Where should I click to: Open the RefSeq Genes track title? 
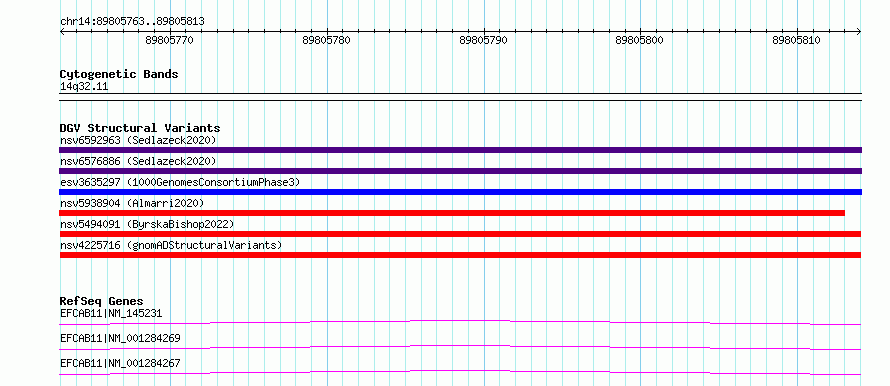[x=102, y=301]
